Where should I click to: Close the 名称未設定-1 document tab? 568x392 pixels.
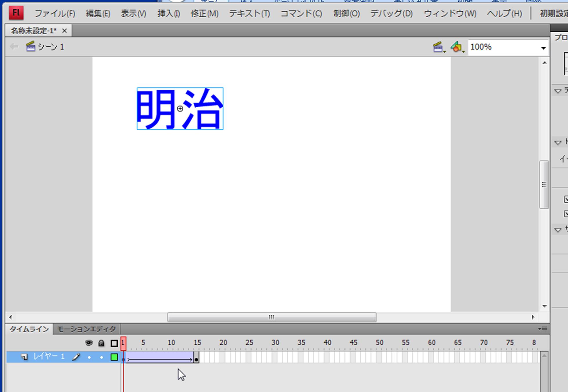[x=64, y=31]
